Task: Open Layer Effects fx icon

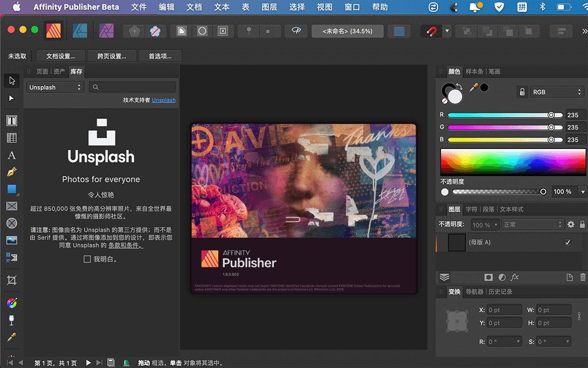Action: coord(514,277)
